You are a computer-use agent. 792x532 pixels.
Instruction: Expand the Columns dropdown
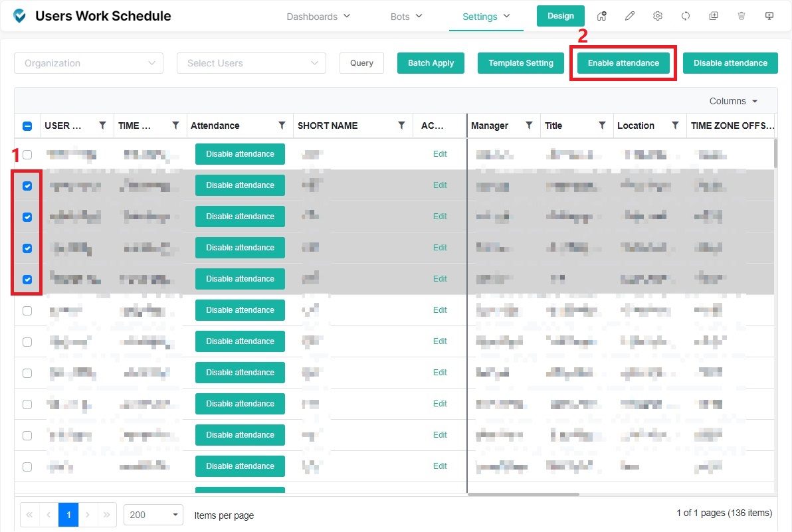click(x=734, y=101)
